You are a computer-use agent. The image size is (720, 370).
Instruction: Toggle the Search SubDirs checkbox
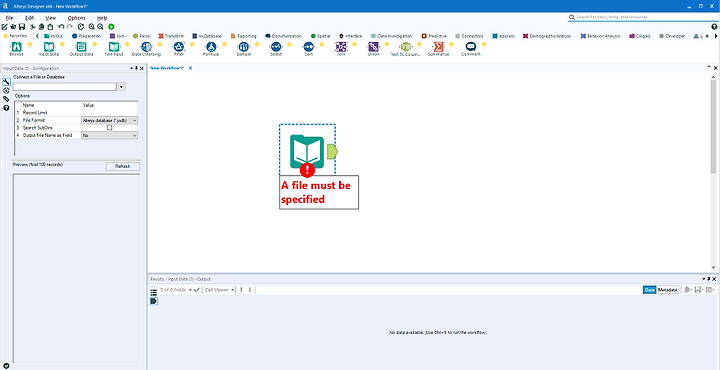(x=109, y=128)
